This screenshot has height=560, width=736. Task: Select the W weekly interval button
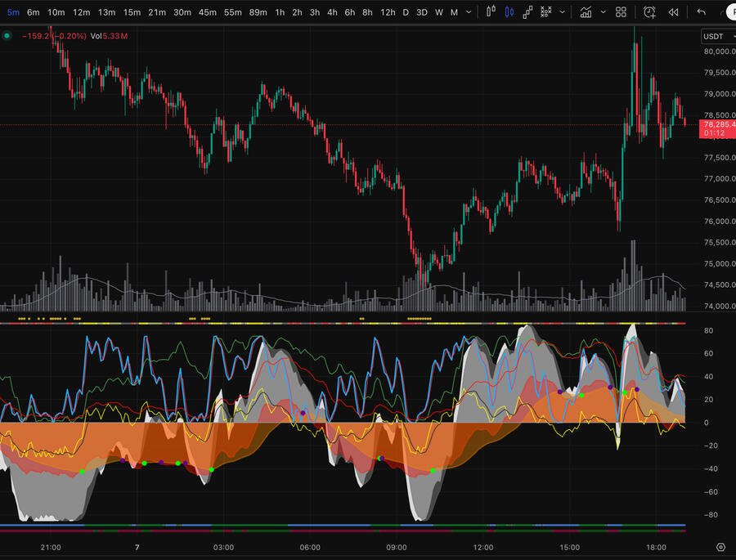[x=439, y=12]
